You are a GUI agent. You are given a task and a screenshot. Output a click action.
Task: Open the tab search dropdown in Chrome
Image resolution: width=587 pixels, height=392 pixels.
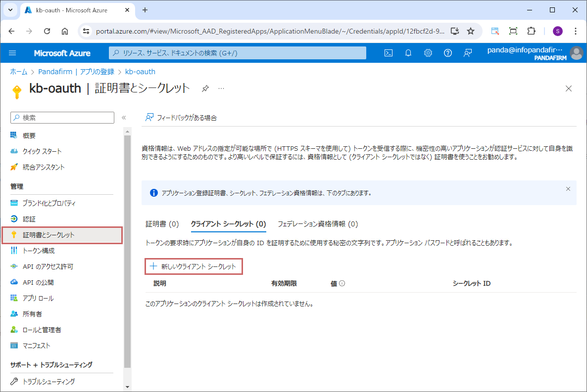click(x=10, y=10)
